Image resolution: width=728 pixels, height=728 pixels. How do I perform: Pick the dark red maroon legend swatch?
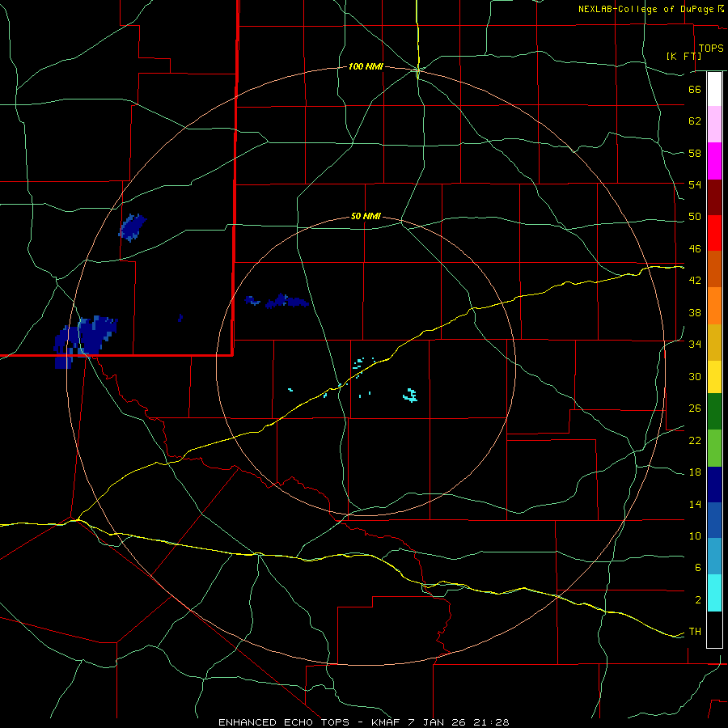click(714, 197)
